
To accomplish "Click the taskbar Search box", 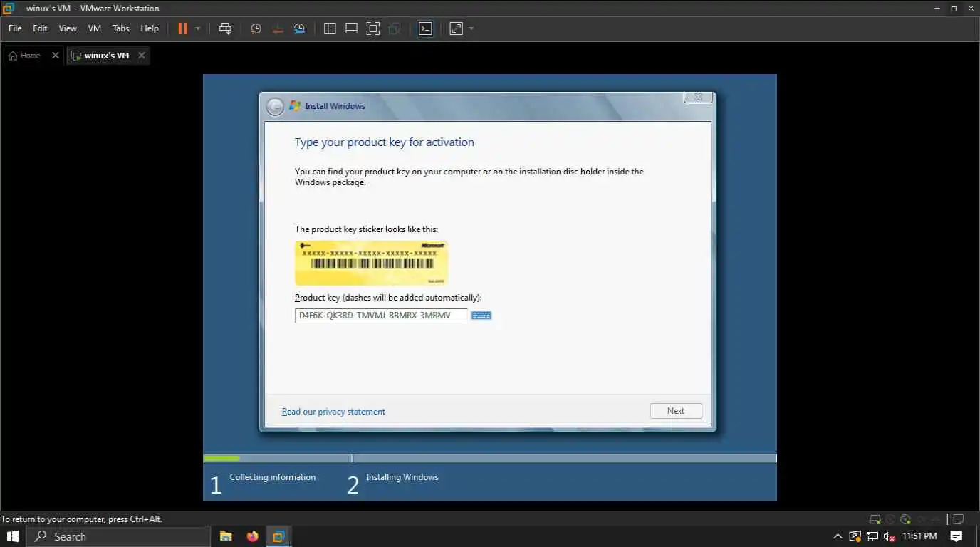I will pyautogui.click(x=118, y=536).
